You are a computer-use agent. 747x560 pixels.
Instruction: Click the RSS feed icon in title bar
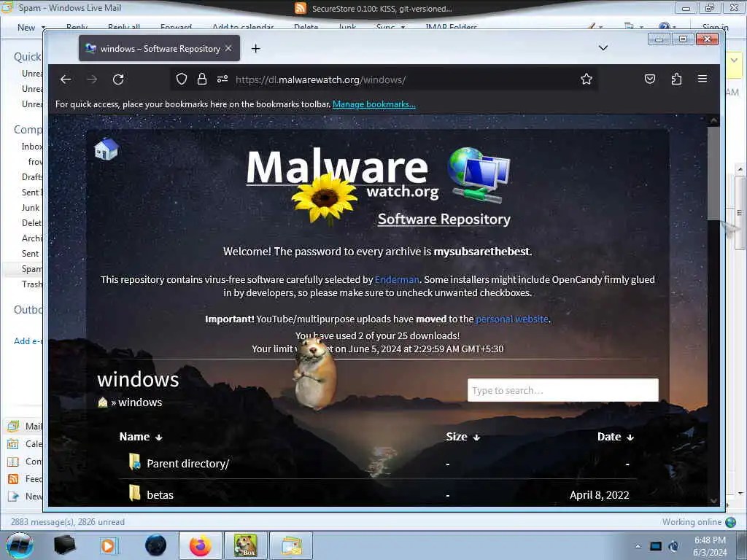point(300,8)
